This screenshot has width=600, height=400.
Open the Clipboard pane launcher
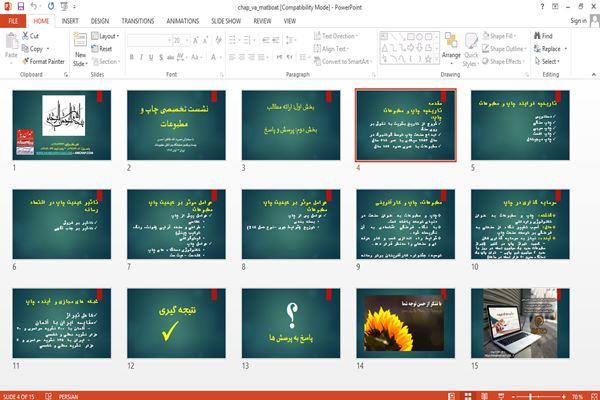click(x=66, y=75)
